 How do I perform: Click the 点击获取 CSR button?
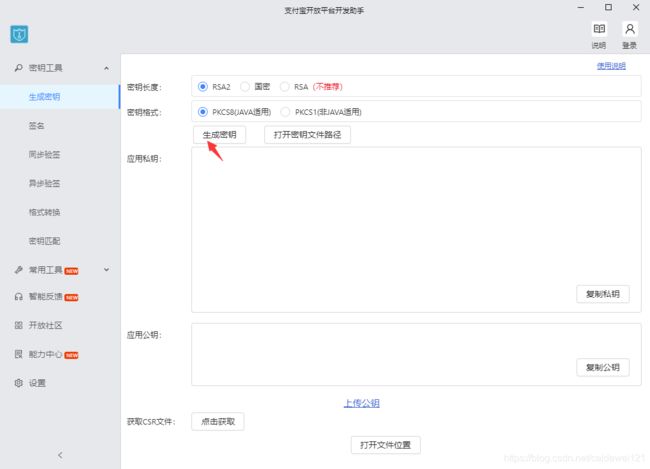pyautogui.click(x=218, y=422)
